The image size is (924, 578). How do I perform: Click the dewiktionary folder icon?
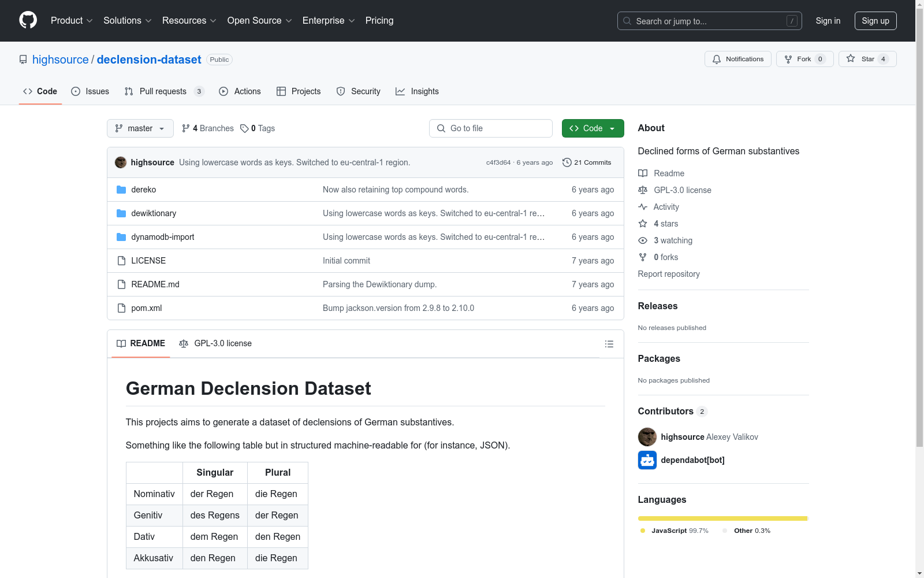tap(121, 213)
